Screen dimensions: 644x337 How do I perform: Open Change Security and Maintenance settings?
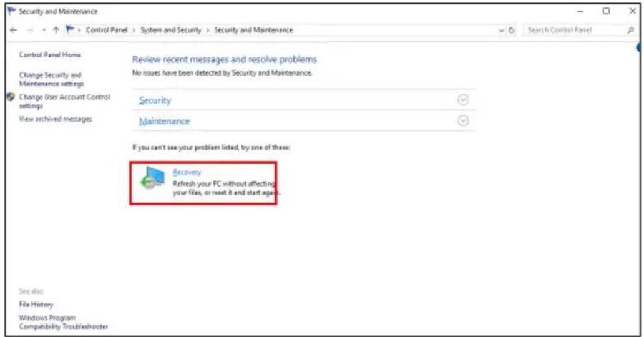pyautogui.click(x=51, y=79)
